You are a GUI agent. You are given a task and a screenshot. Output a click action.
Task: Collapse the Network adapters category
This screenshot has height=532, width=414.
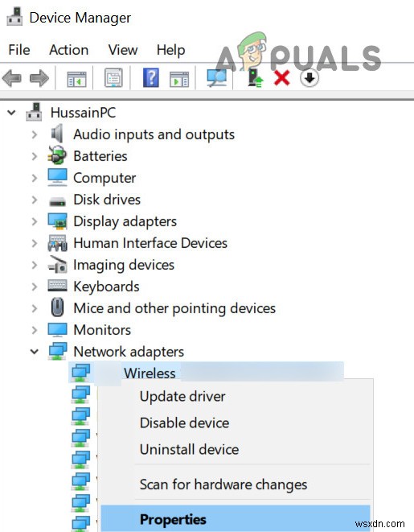tap(35, 352)
